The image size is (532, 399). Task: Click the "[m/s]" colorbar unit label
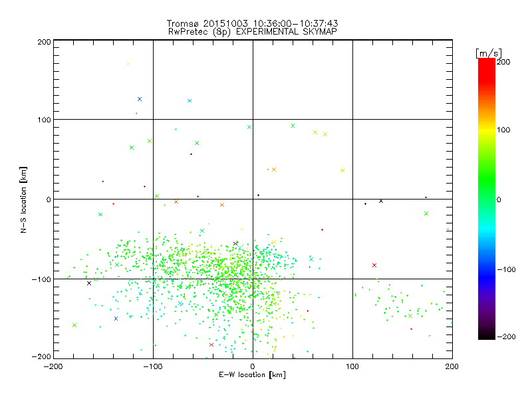click(x=489, y=53)
